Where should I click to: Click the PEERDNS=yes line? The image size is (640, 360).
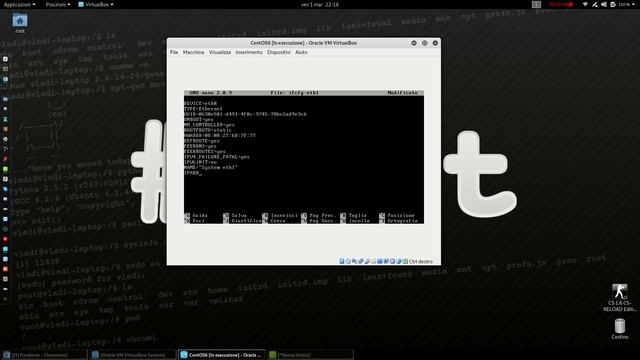200,146
